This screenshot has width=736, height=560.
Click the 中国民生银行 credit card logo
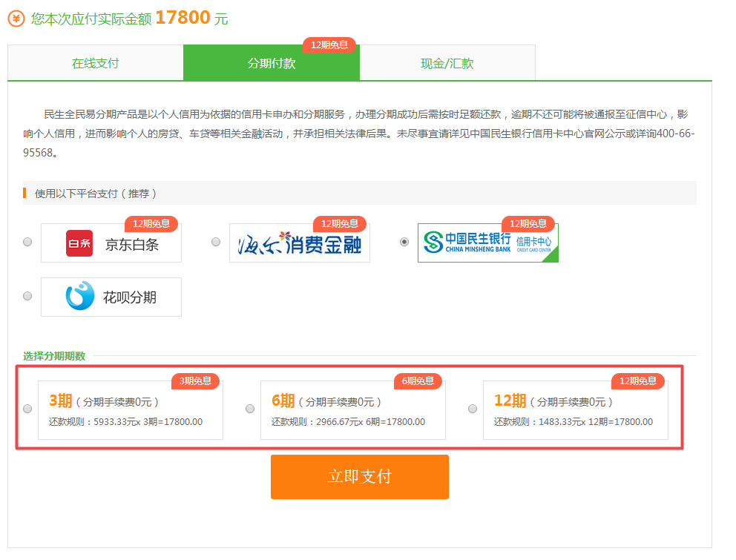tap(487, 243)
